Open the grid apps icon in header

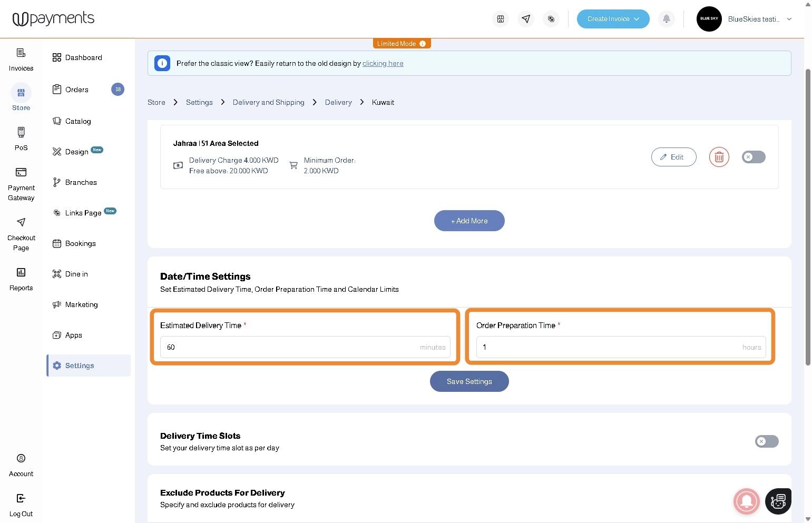point(501,19)
